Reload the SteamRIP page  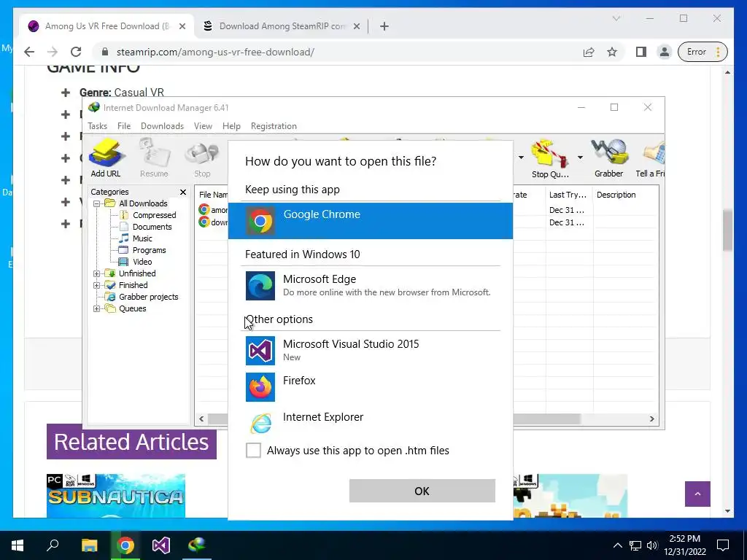click(x=76, y=52)
